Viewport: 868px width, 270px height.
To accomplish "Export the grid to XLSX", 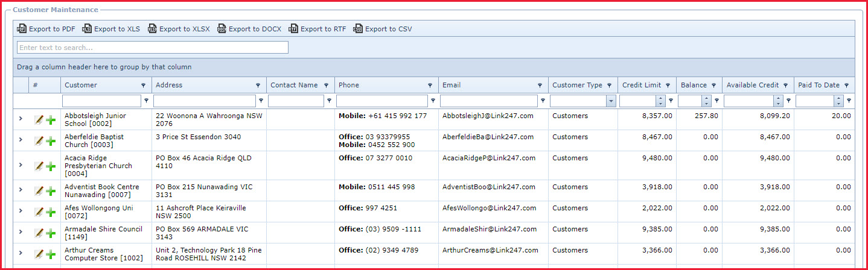I will coord(179,29).
